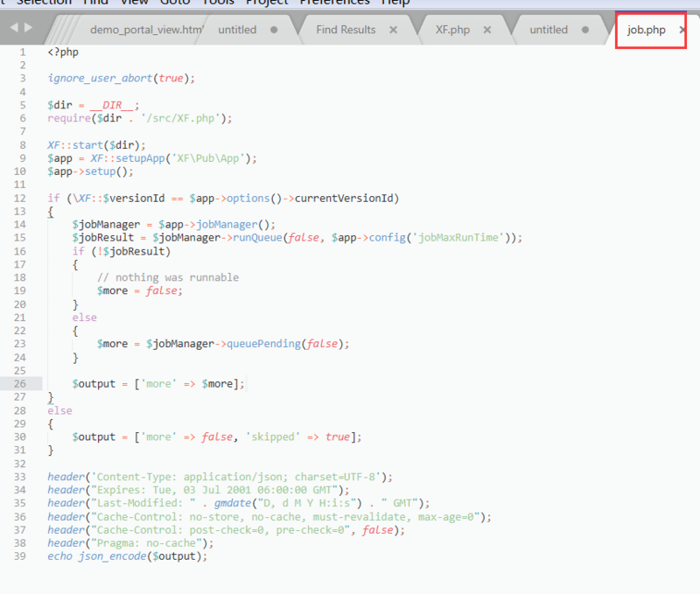Open the Tools menu
The height and width of the screenshot is (594, 700).
218,3
